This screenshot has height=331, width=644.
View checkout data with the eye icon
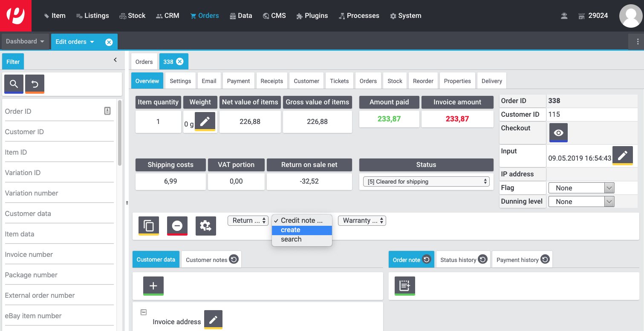pyautogui.click(x=558, y=132)
